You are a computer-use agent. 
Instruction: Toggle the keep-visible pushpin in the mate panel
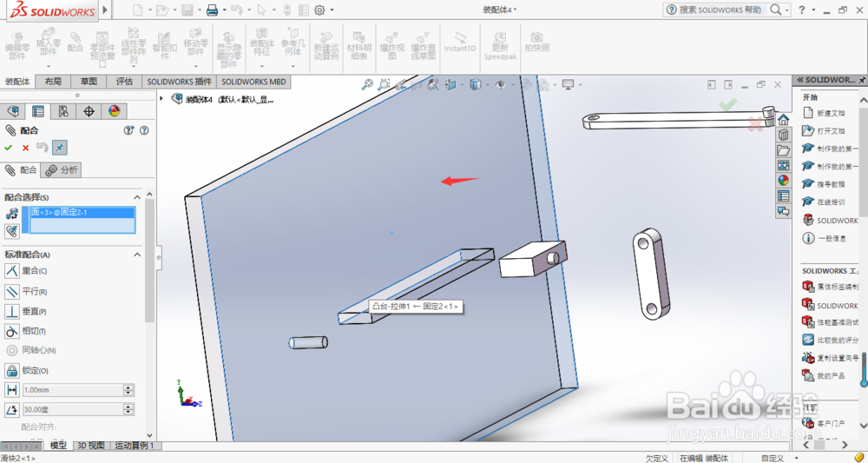pos(59,148)
